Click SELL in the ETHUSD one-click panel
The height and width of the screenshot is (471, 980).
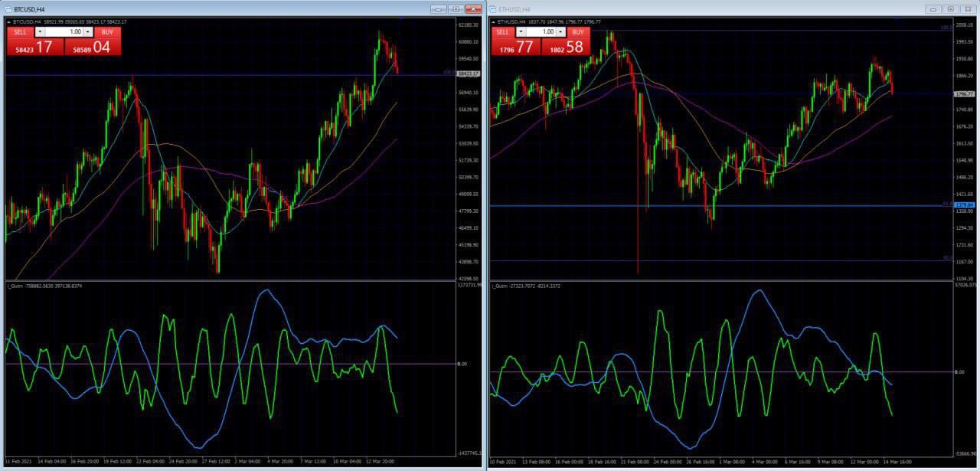[x=502, y=32]
